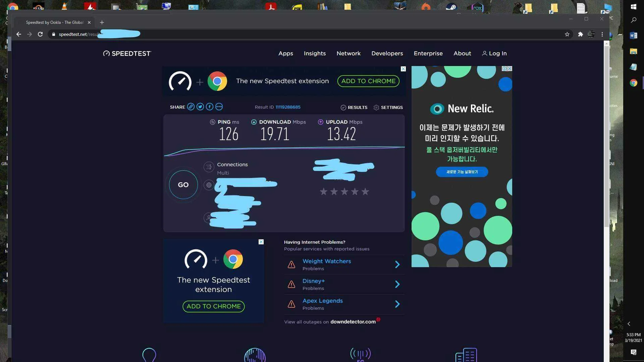Click the PING info icon
This screenshot has height=362, width=644.
tap(213, 122)
